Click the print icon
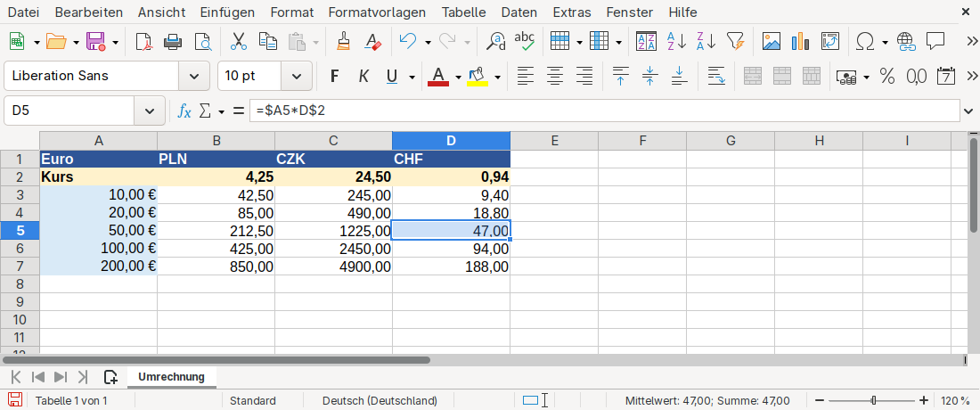The height and width of the screenshot is (410, 980). (x=173, y=42)
